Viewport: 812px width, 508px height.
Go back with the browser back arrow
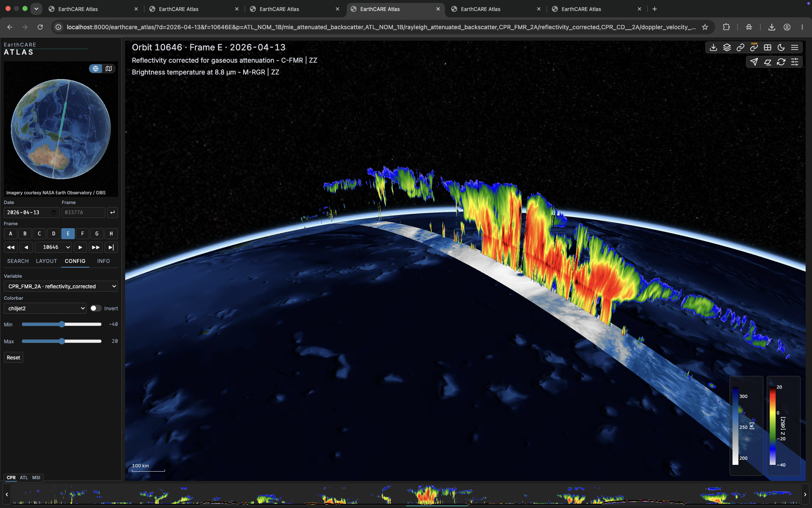click(x=10, y=27)
